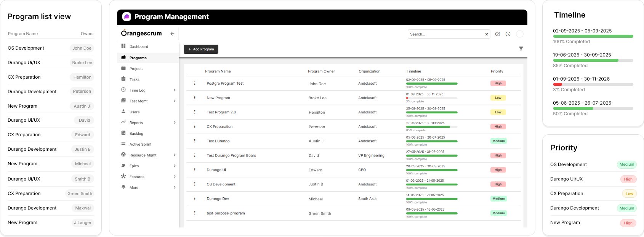
Task: Open the Test Durango Program Board link
Action: coord(231,156)
